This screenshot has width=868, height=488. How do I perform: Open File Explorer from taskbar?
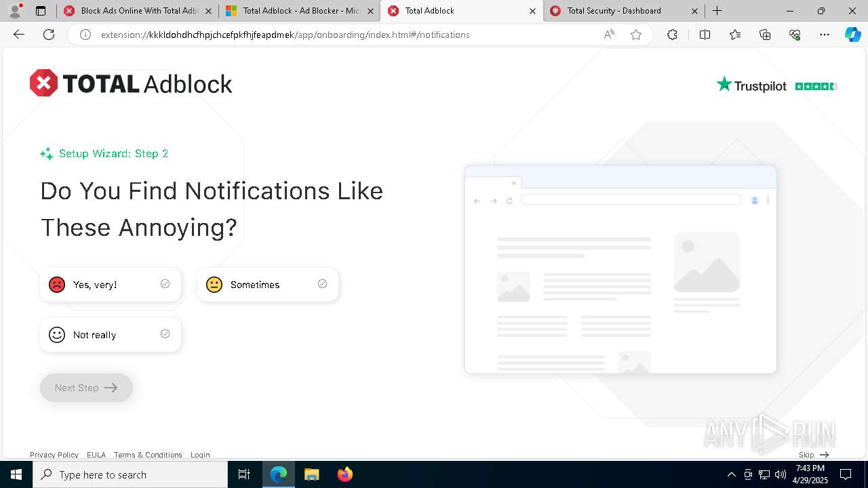pyautogui.click(x=311, y=474)
